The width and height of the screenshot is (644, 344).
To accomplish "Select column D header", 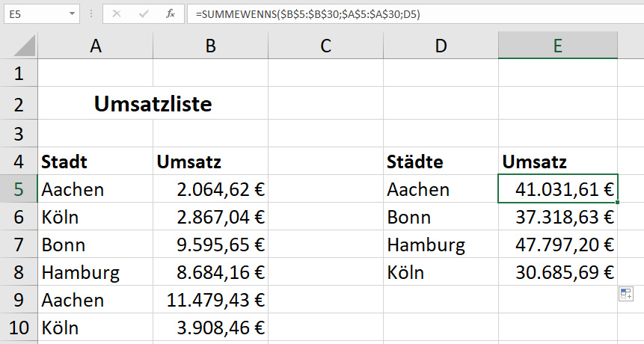I will pyautogui.click(x=441, y=45).
